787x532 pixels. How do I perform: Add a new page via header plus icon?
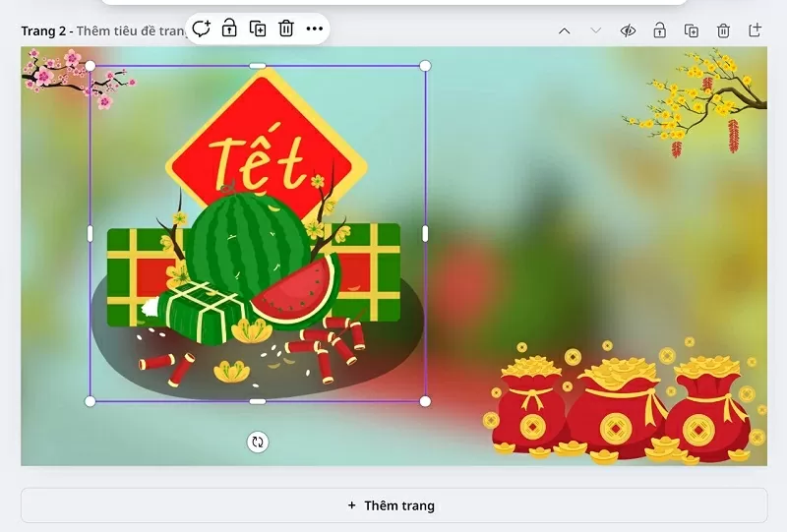pyautogui.click(x=755, y=30)
